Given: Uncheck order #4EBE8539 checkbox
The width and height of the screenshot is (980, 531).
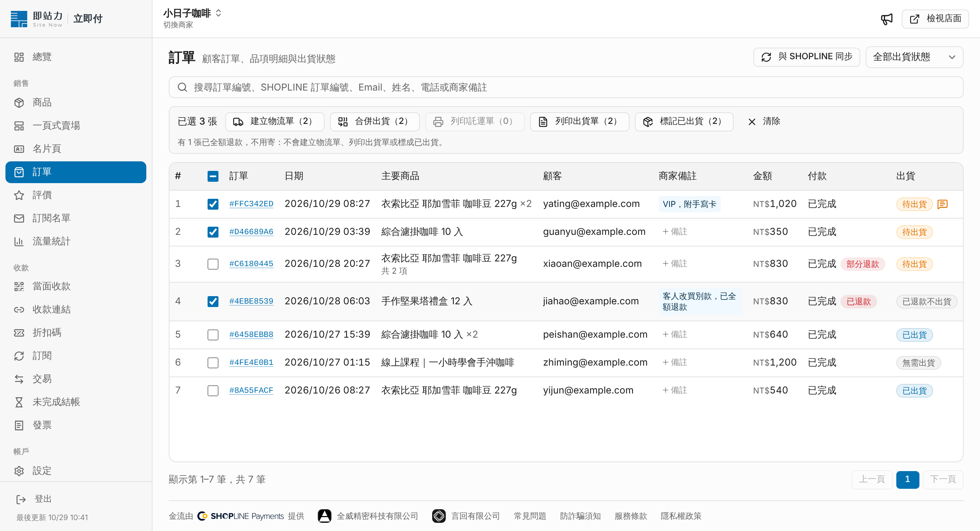Looking at the screenshot, I should (213, 301).
